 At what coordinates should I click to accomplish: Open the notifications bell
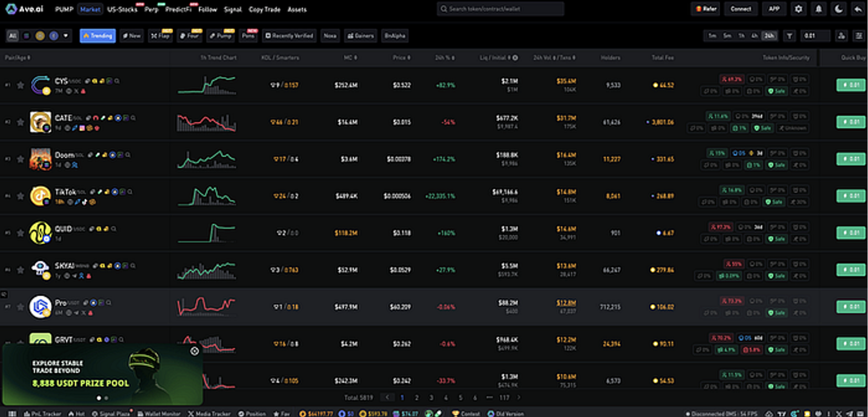(x=818, y=9)
